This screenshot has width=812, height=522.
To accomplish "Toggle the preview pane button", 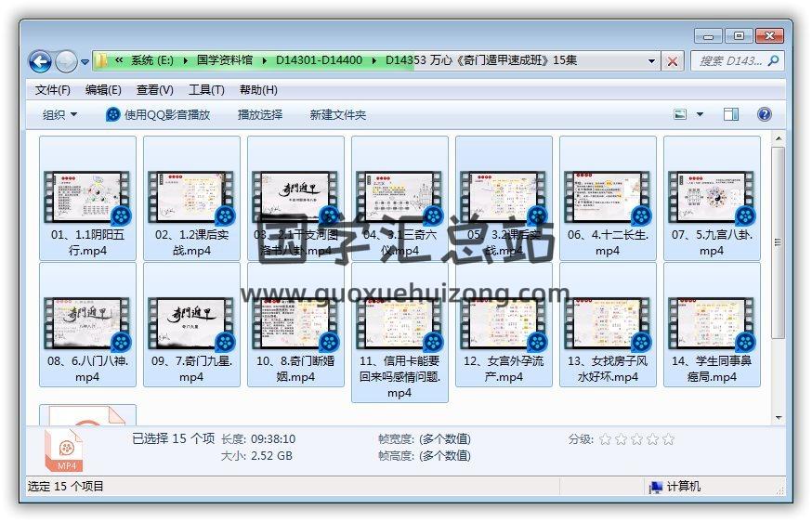I will click(x=731, y=114).
